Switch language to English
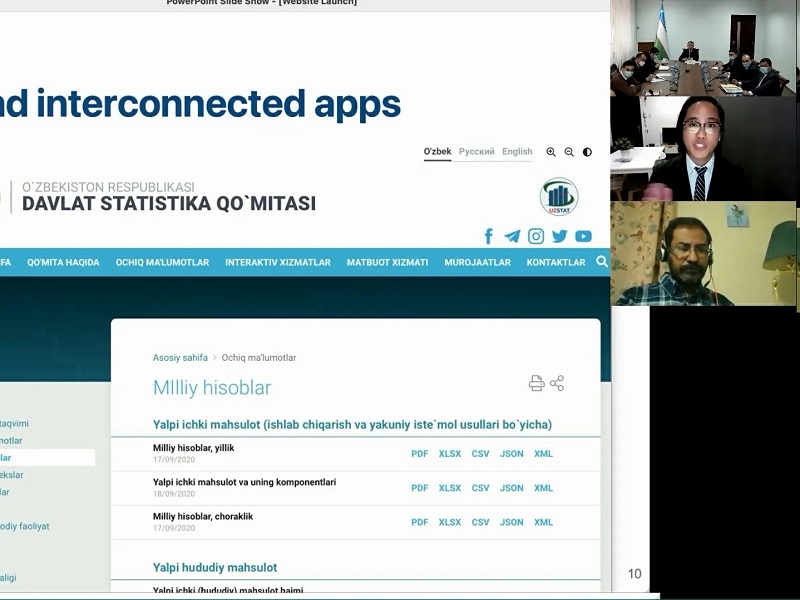Viewport: 800px width, 600px height. click(517, 152)
